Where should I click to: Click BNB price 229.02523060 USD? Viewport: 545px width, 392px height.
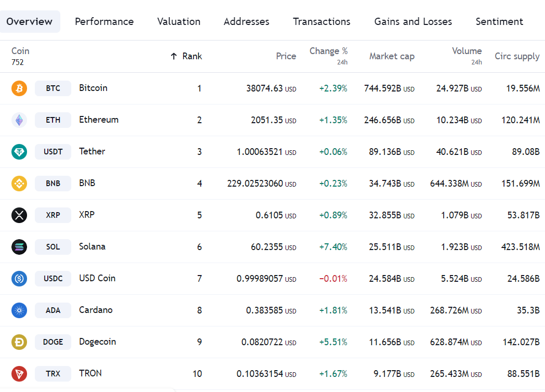click(262, 184)
